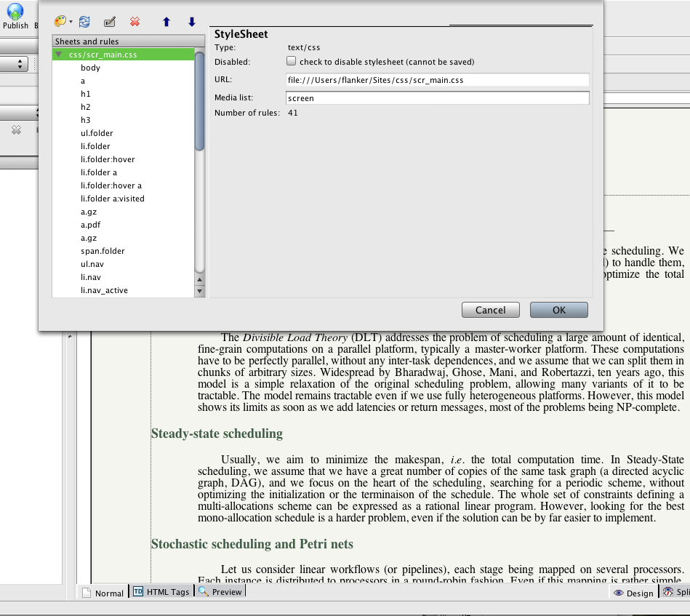
Task: Toggle the disable stylesheet checkbox
Action: 292,62
